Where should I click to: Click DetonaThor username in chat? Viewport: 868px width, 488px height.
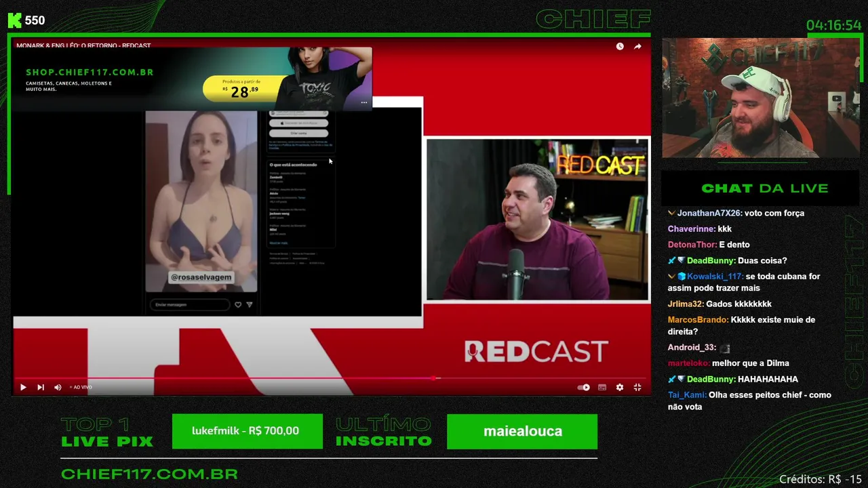(692, 245)
